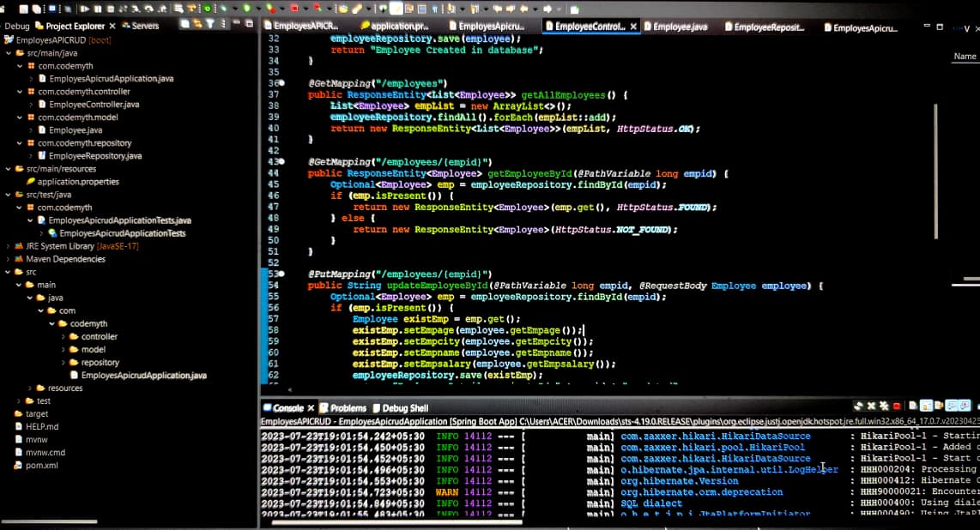Screen dimensions: 980x530
Task: Collapse the src/main/resources folder
Action: [x=9, y=169]
